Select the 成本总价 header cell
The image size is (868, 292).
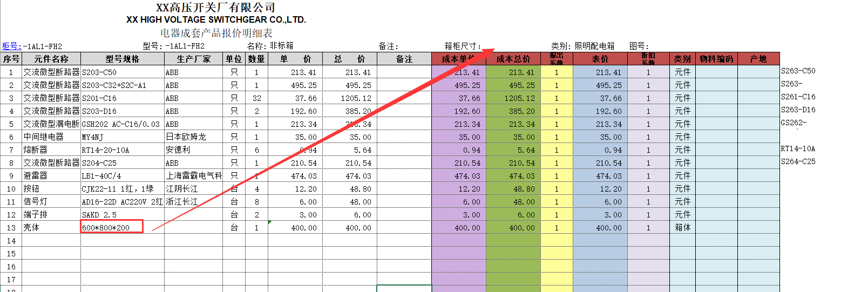pyautogui.click(x=513, y=59)
